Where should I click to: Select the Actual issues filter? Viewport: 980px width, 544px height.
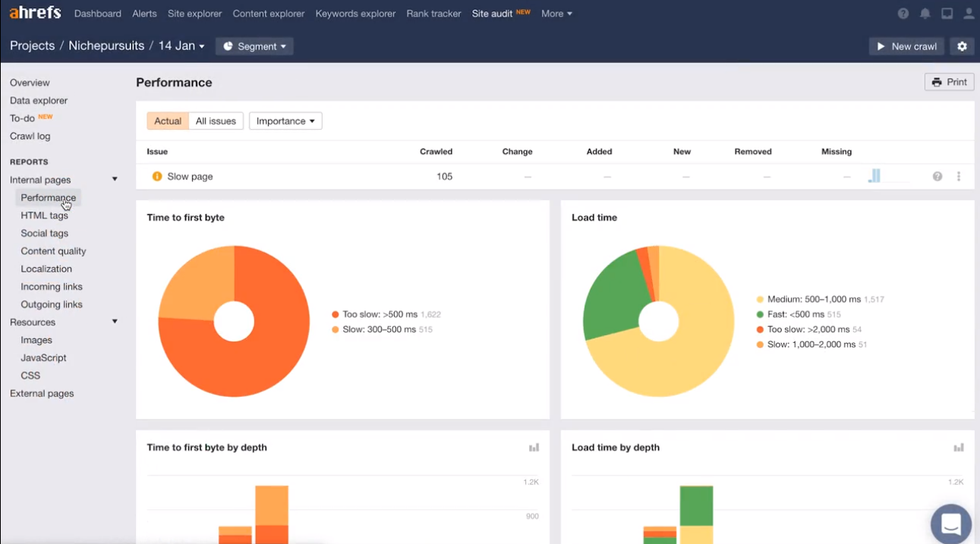(168, 121)
